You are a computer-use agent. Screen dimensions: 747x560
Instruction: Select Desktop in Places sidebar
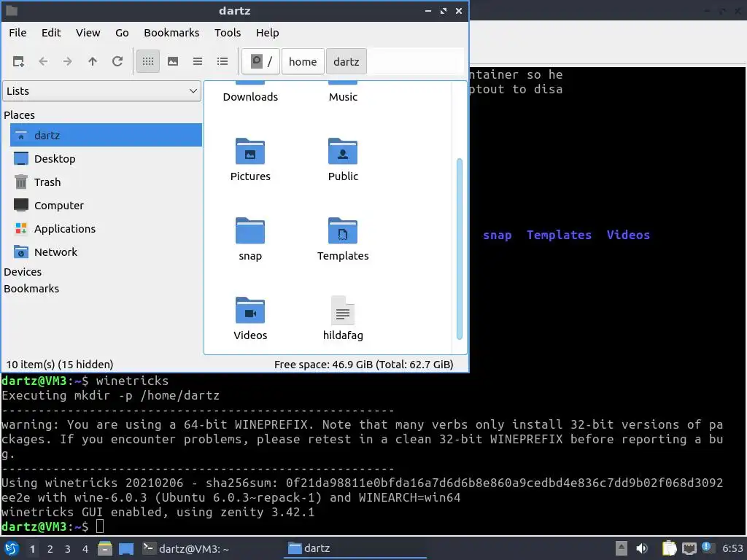click(x=106, y=158)
